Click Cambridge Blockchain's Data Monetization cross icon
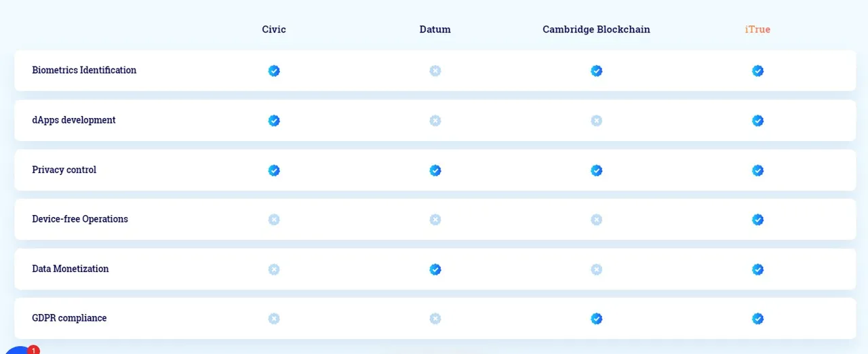This screenshot has width=868, height=354. tap(596, 269)
